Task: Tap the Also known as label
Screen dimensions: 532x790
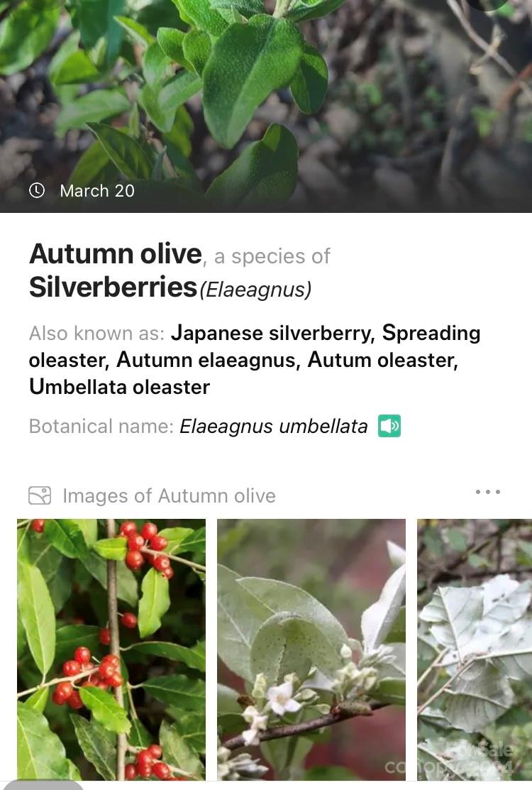Action: 96,333
